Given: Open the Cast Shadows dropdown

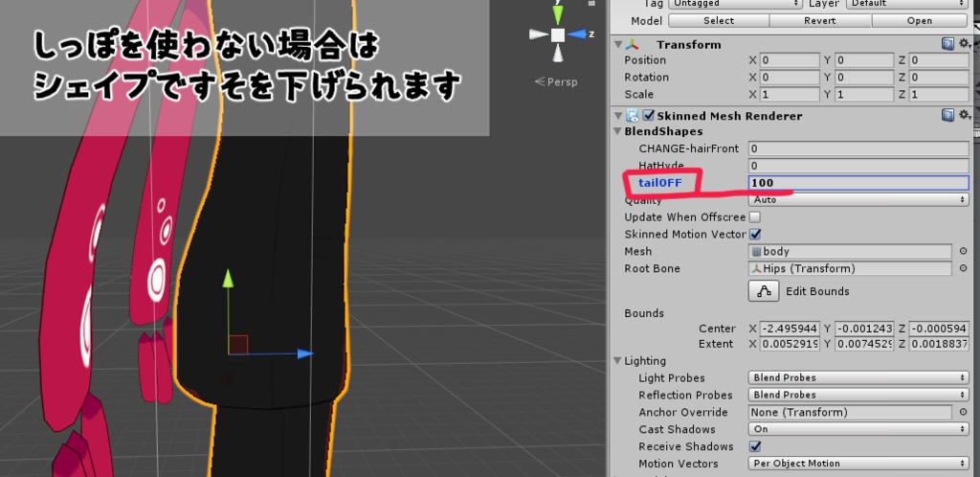Looking at the screenshot, I should pos(858,429).
